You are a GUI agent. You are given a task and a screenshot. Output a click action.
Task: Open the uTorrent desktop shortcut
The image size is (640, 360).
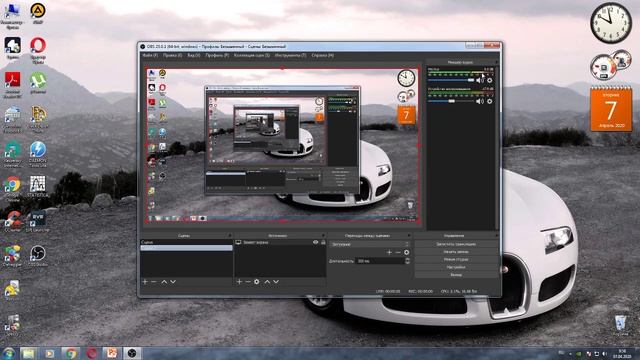point(38,83)
